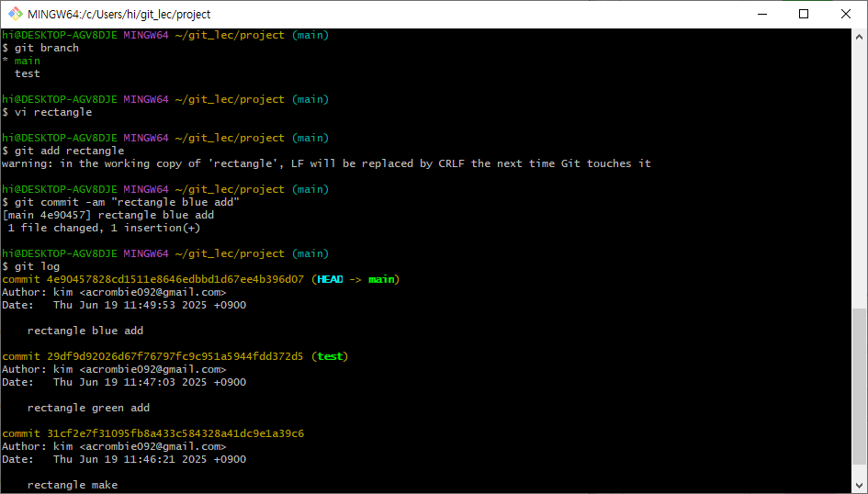868x494 pixels.
Task: Click commit hash 31cf2e7f31095fb8a433c584328a41dc9e1a39c6
Action: pyautogui.click(x=175, y=433)
